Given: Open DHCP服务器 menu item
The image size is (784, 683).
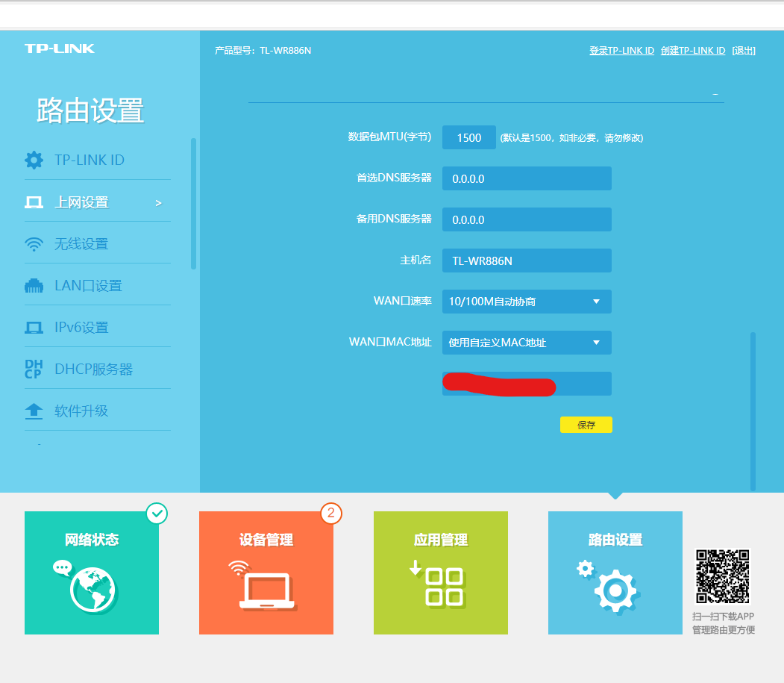Looking at the screenshot, I should pyautogui.click(x=98, y=369).
